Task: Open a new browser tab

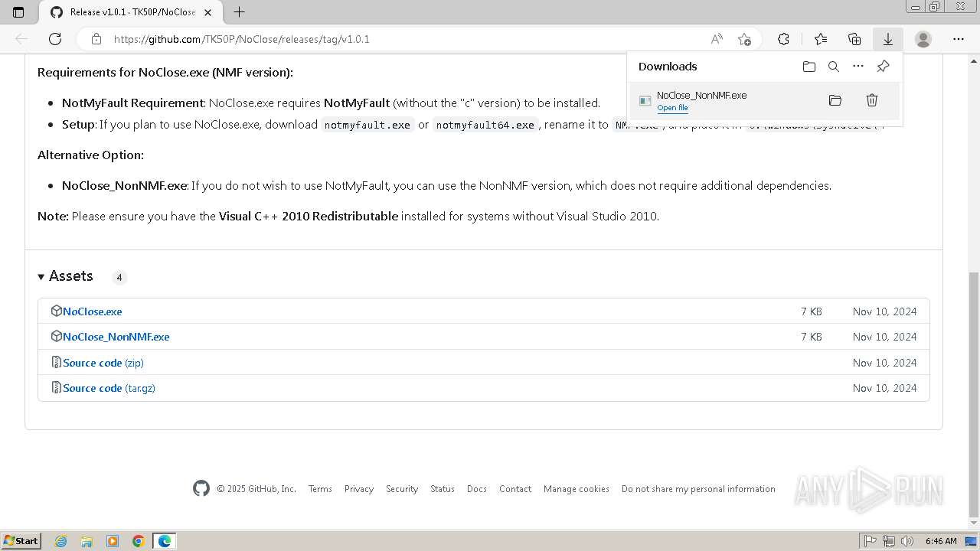Action: coord(240,12)
